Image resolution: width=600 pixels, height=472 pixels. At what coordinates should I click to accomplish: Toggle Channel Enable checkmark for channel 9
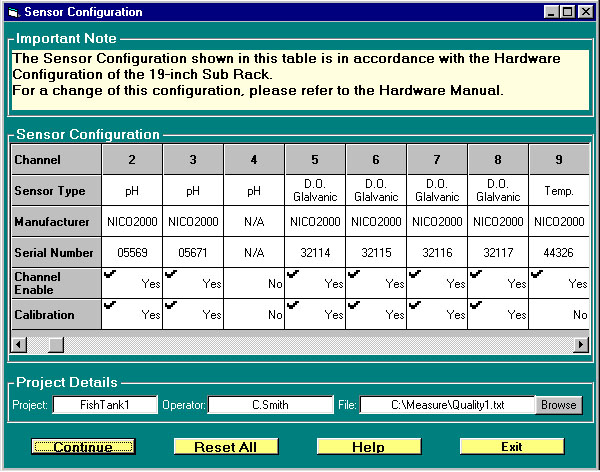pos(537,274)
